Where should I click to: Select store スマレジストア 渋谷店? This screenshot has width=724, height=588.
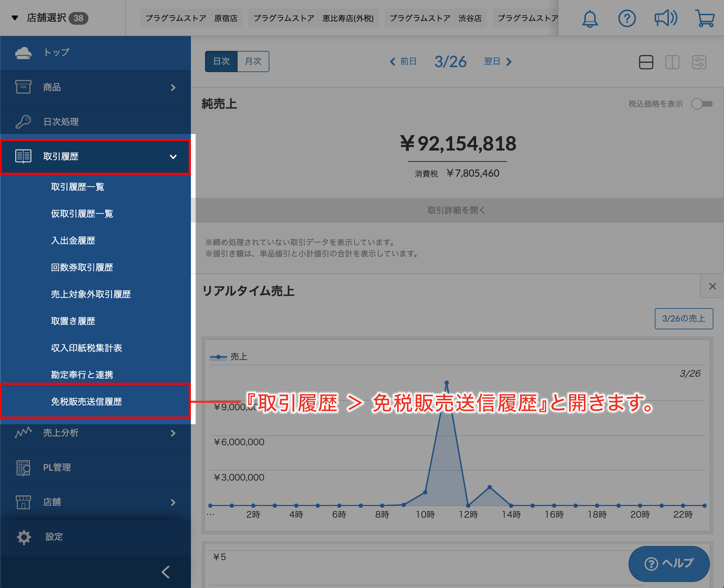436,18
